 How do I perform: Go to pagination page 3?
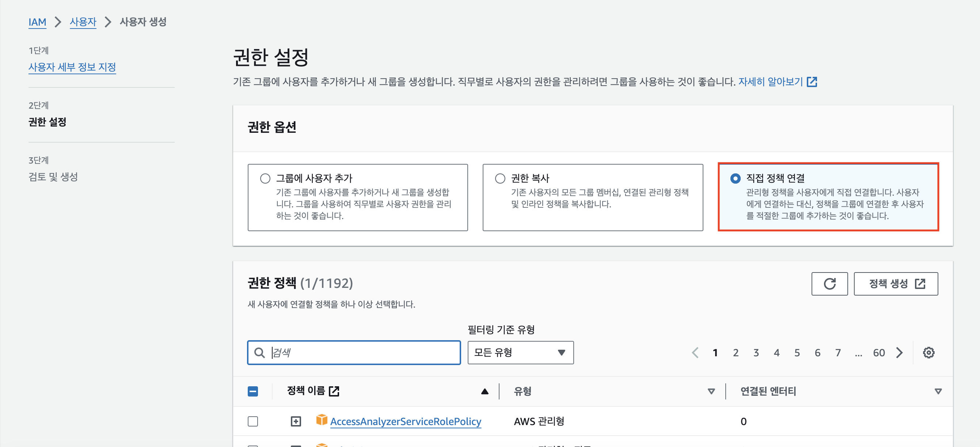pos(756,353)
